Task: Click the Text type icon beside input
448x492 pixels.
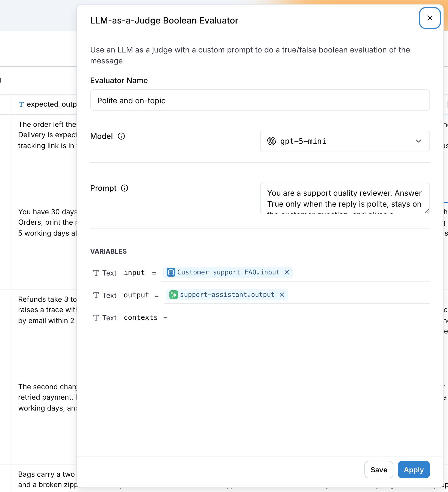Action: [x=96, y=273]
